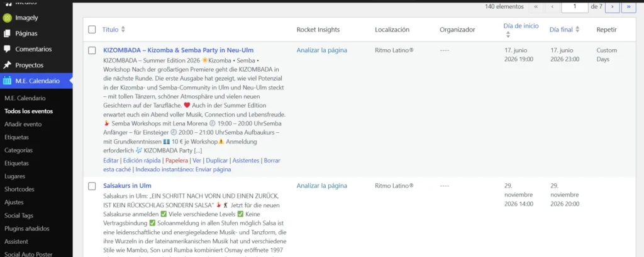The image size is (644, 257).
Task: Go to first page of events
Action: tap(536, 6)
